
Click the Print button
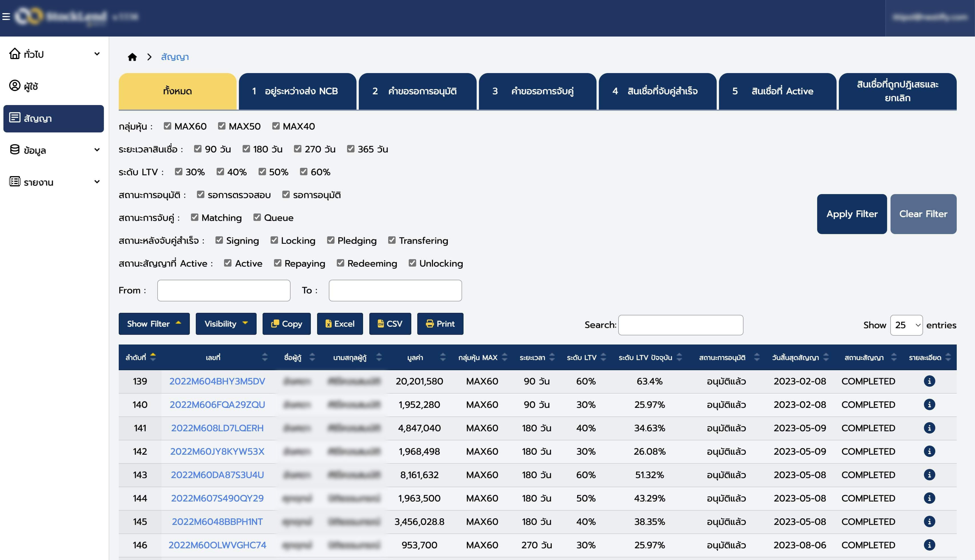point(440,324)
